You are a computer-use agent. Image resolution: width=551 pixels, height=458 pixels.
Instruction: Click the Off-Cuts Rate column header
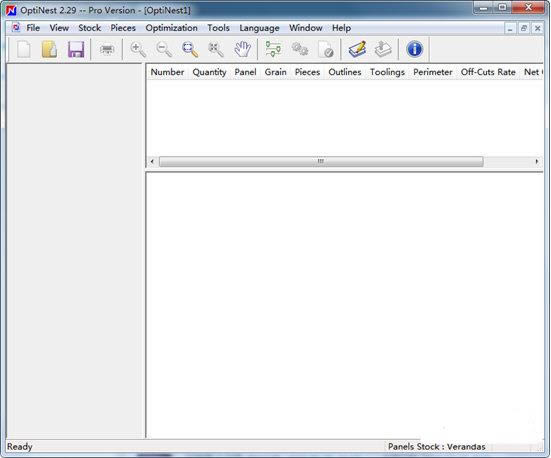click(488, 72)
